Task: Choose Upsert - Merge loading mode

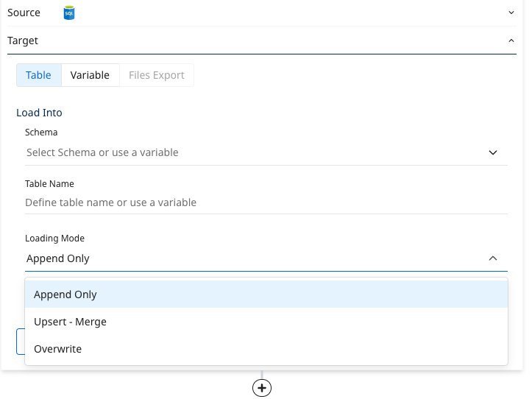Action: (70, 322)
